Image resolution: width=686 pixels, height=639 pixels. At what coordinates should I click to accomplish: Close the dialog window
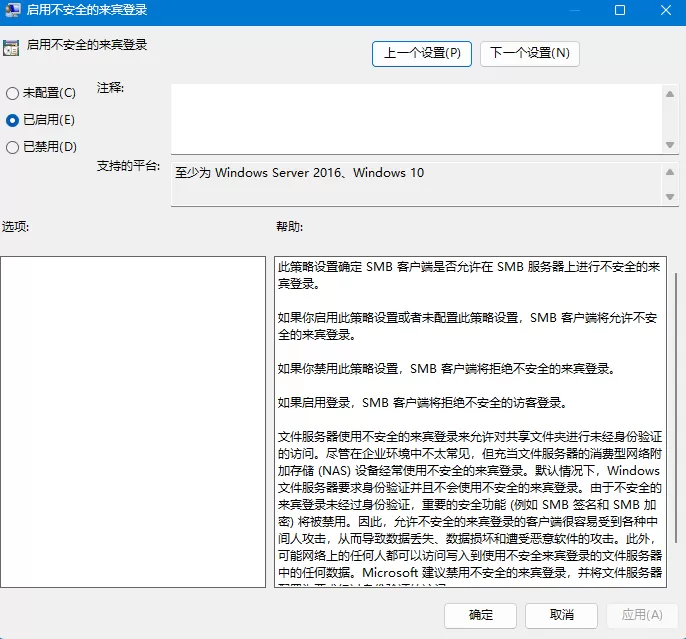tap(666, 10)
